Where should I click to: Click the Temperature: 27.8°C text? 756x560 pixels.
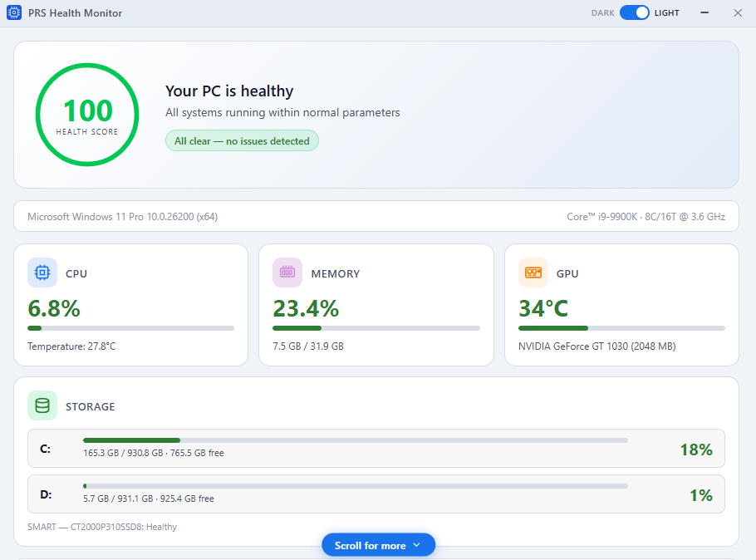pyautogui.click(x=71, y=346)
